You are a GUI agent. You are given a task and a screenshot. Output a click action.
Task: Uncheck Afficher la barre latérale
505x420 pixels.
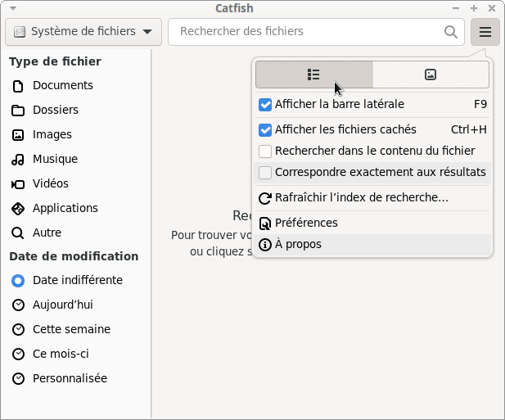[x=265, y=105]
